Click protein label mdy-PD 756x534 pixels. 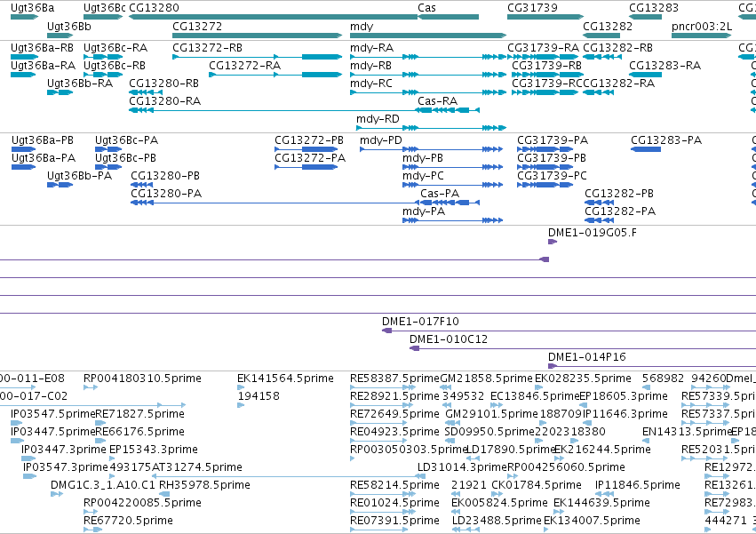[x=381, y=139]
